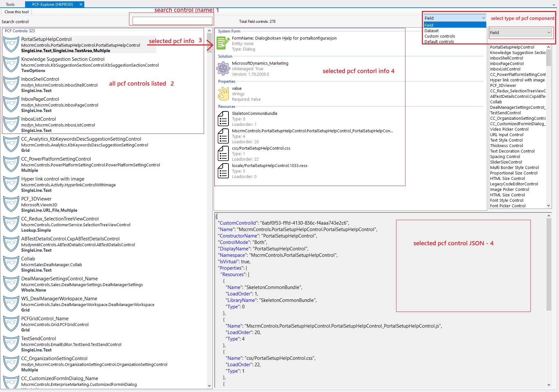Click the CustomControlId key in JSON
The height and width of the screenshot is (392, 559).
coord(238,223)
